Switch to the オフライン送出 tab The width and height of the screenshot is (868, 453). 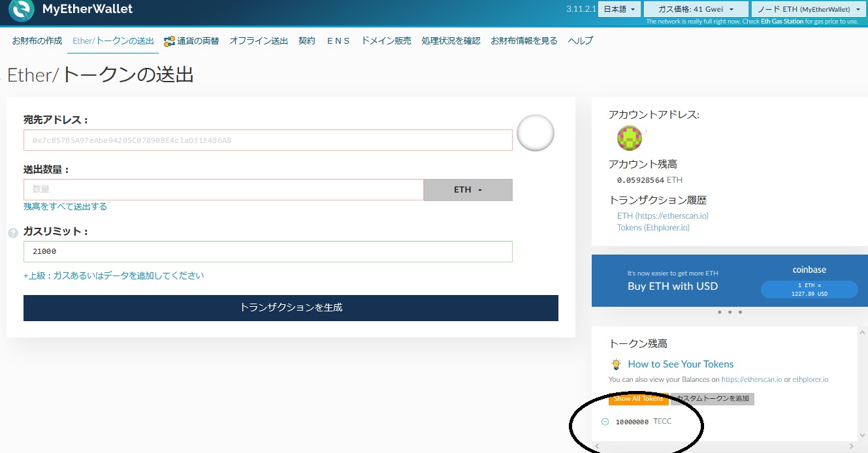click(x=259, y=40)
